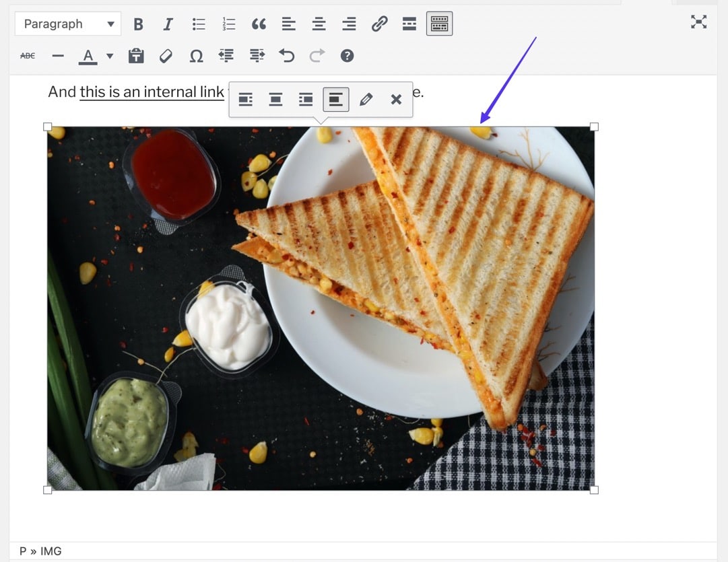
Task: Add a blockquote
Action: [259, 24]
